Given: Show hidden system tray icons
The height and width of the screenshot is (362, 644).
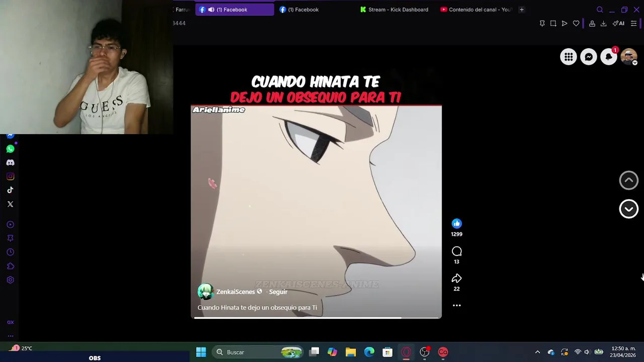Looking at the screenshot, I should click(x=537, y=352).
